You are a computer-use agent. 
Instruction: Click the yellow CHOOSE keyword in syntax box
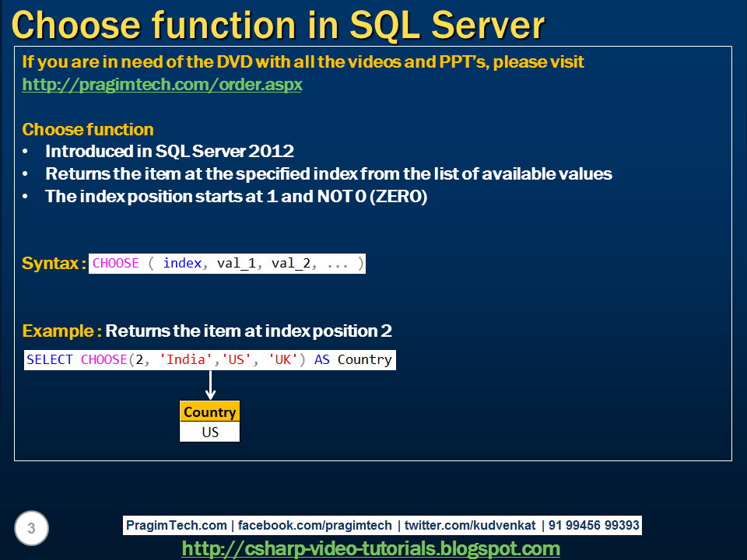pos(114,263)
